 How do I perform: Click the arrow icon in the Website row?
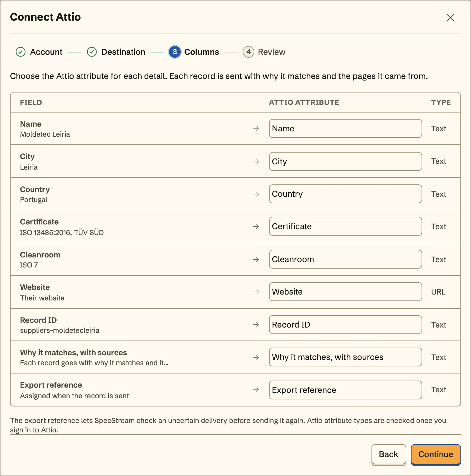256,292
